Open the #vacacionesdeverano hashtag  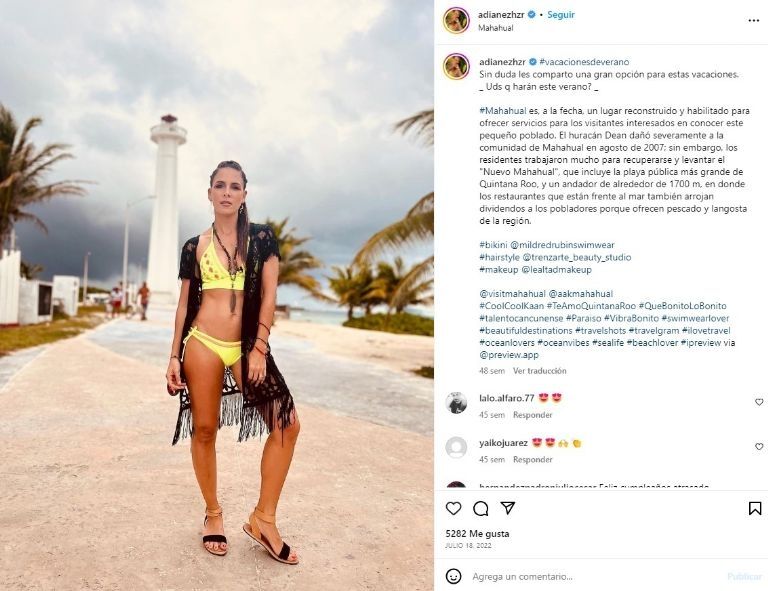click(584, 62)
